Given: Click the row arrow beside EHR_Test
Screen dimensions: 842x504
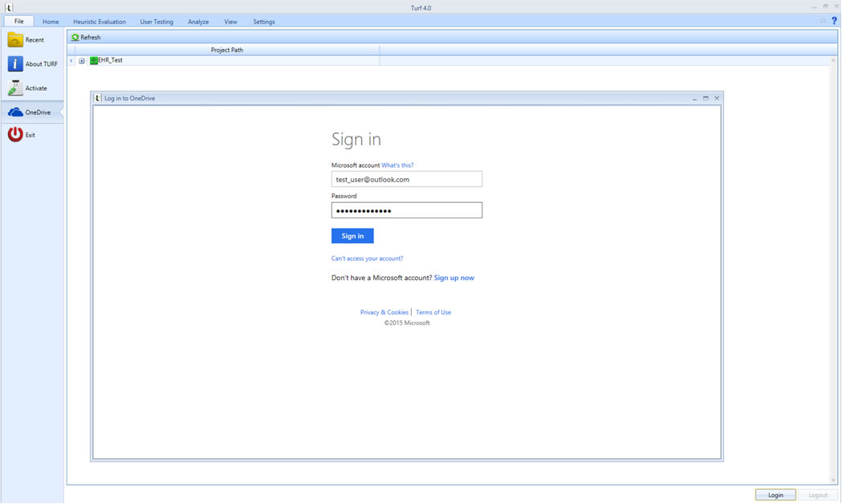Looking at the screenshot, I should point(71,61).
